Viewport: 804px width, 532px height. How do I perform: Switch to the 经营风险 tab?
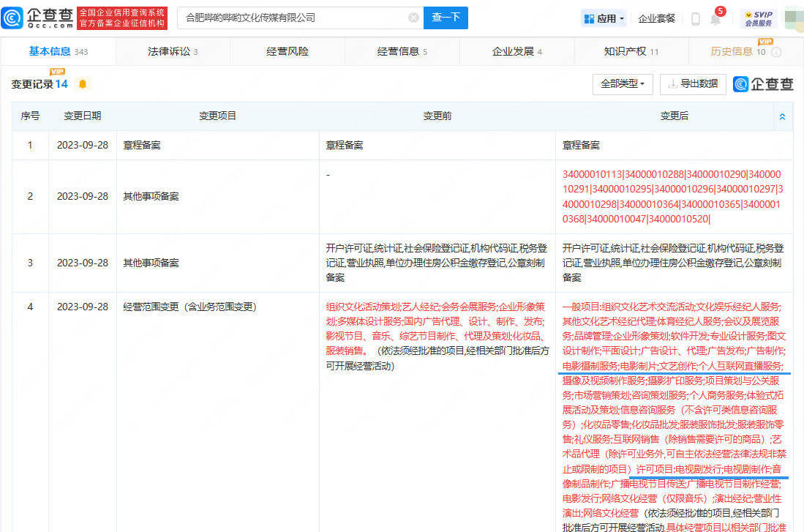coord(288,51)
